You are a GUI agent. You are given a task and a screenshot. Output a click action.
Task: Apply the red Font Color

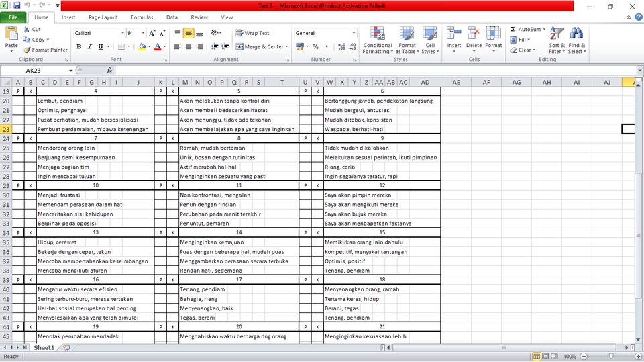157,46
